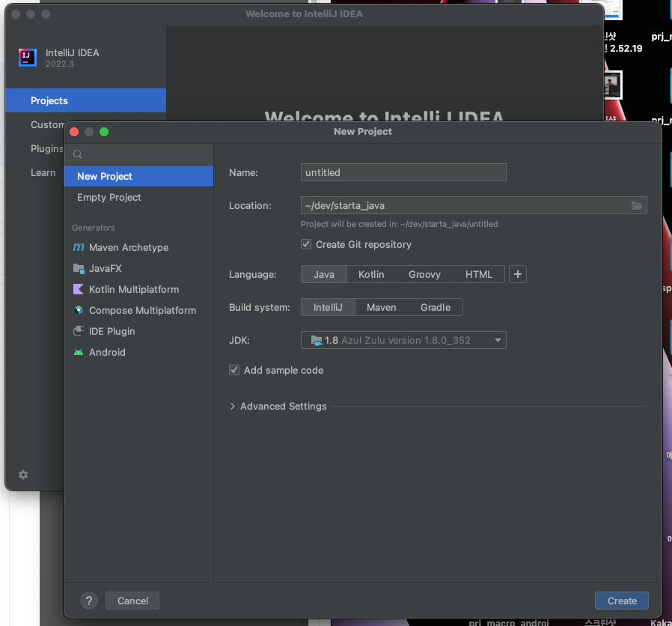This screenshot has height=626, width=672.
Task: Click the IDE Plugin icon
Action: 79,331
